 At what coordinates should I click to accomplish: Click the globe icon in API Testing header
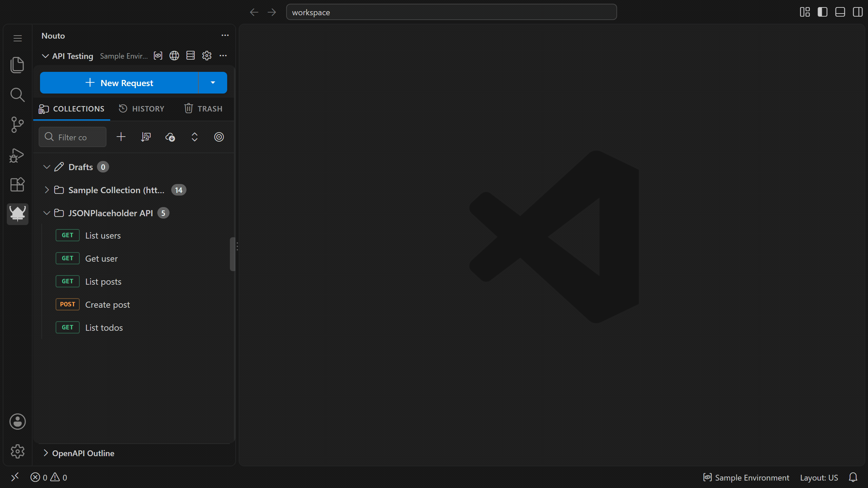coord(174,56)
